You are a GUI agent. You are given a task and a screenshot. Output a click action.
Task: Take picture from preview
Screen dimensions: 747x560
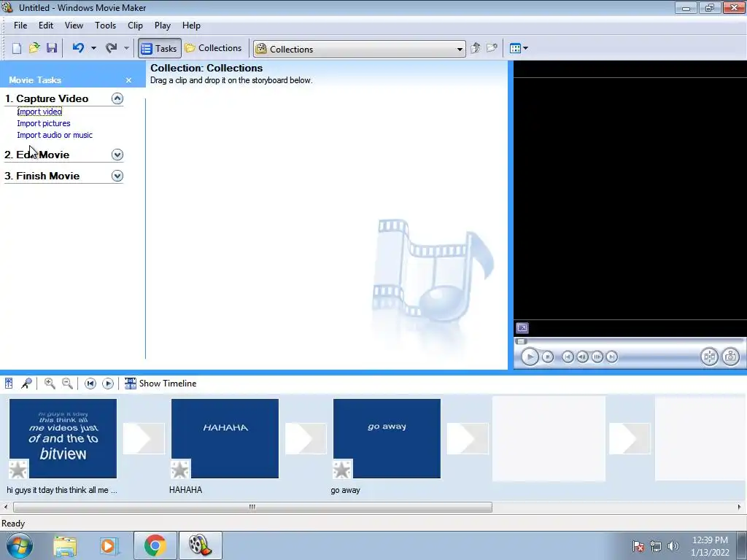731,357
